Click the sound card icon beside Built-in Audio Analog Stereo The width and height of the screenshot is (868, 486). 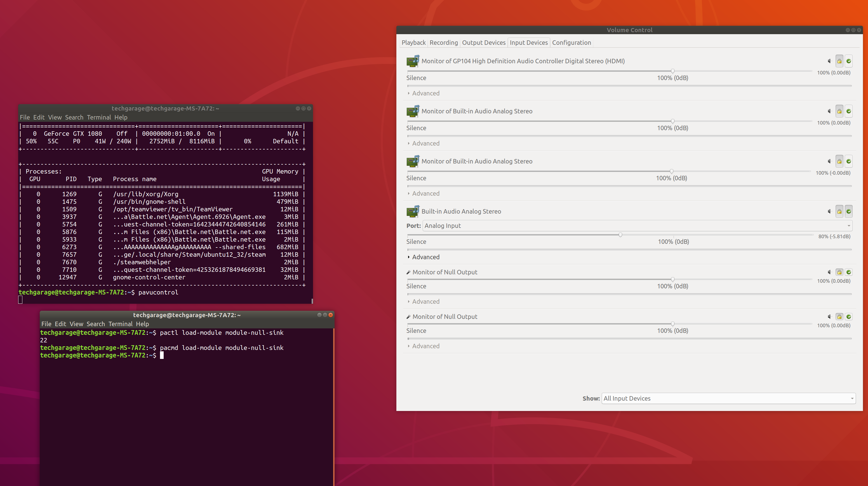point(413,211)
